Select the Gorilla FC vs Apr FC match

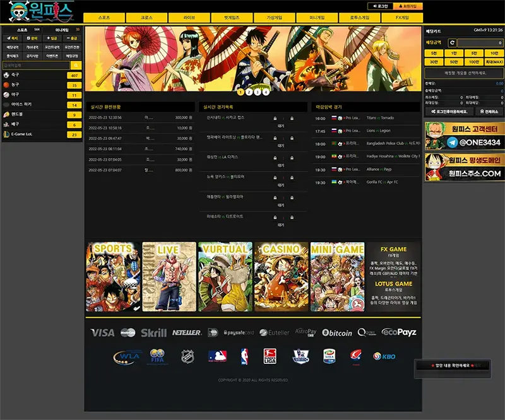[x=366, y=182]
